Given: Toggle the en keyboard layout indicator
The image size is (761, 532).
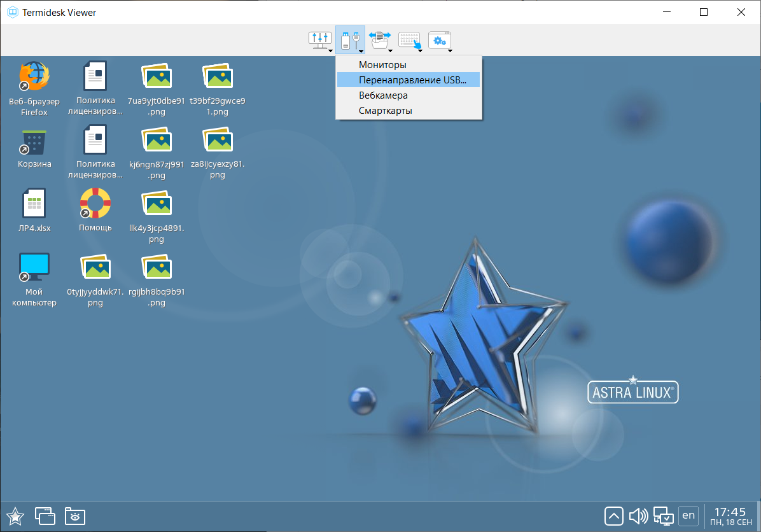Looking at the screenshot, I should point(688,515).
